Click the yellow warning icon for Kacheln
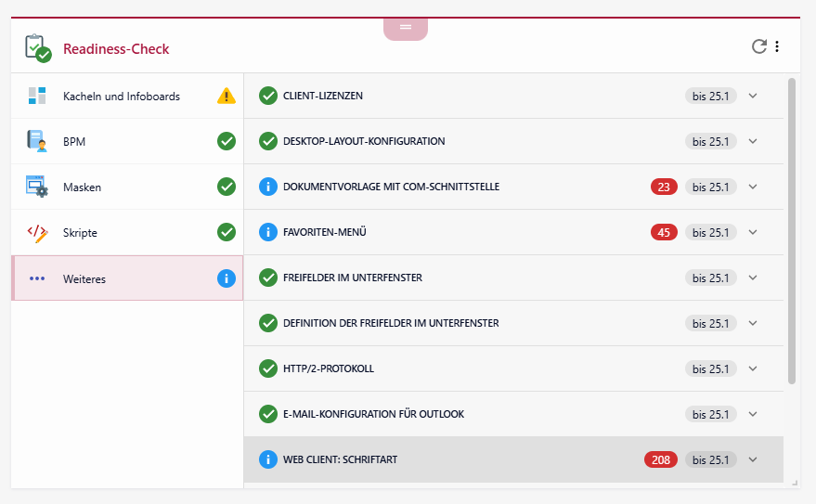 [x=227, y=96]
